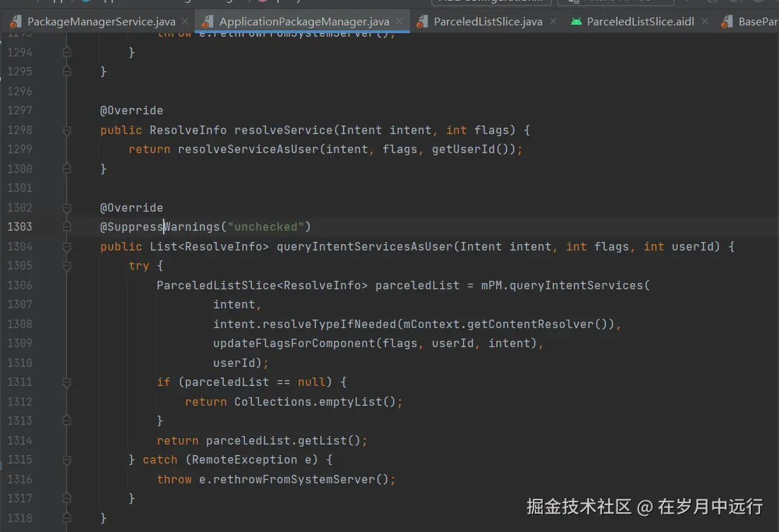Click line number 1316 in gutter
The image size is (779, 532).
[20, 479]
